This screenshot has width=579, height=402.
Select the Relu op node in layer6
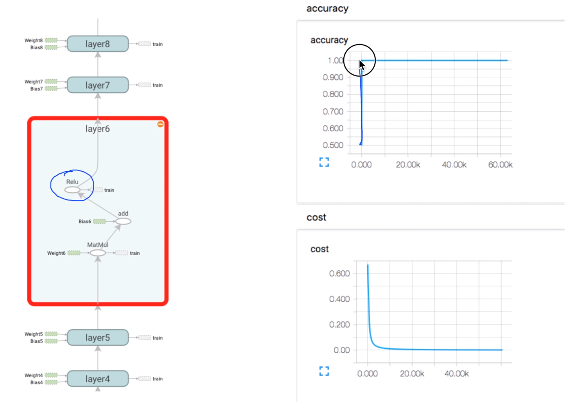[72, 190]
